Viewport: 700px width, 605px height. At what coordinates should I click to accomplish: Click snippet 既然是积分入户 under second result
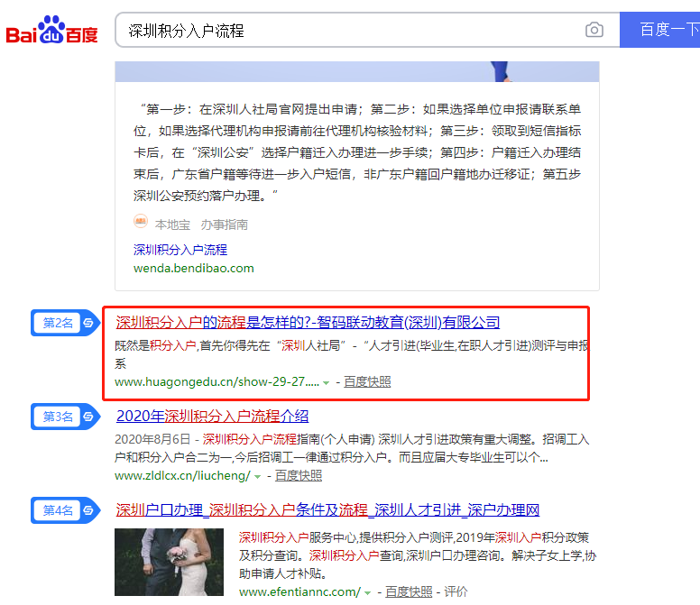click(x=352, y=354)
